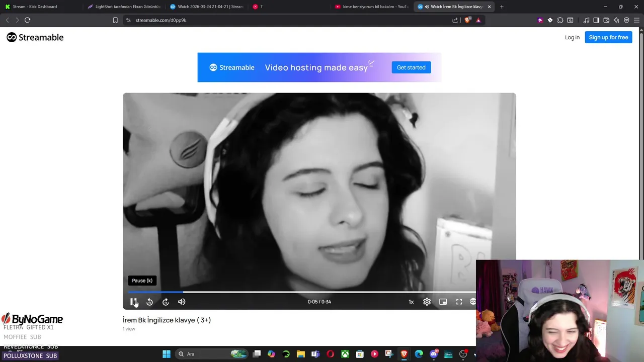Open Leo AI sparkle icon

[616, 20]
